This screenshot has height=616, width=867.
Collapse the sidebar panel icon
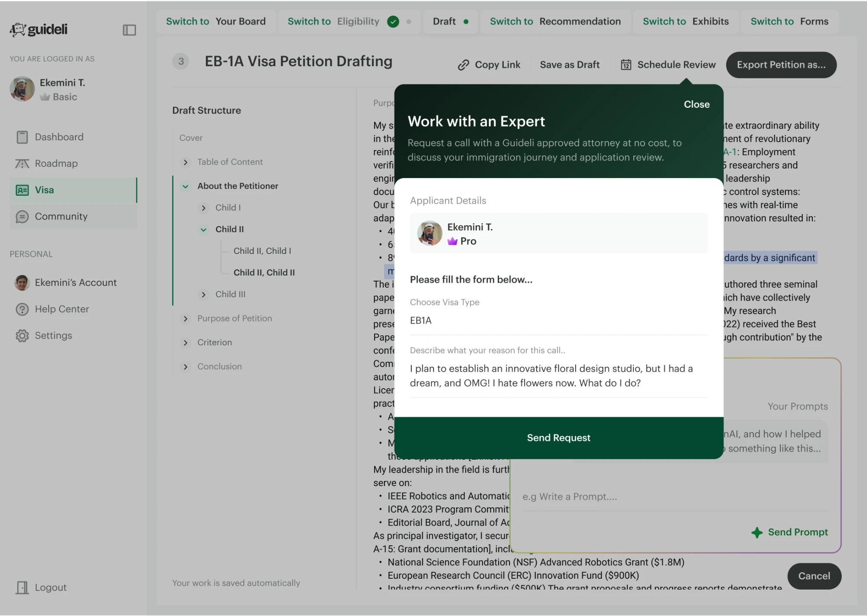129,30
